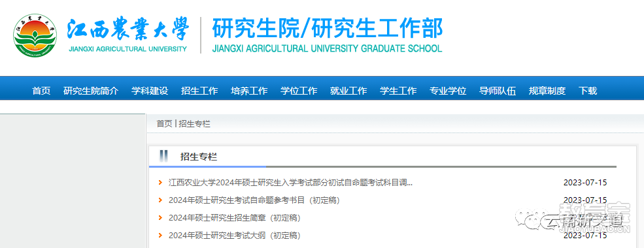644x248 pixels.
Task: Open 研究生院简介 in the navigation bar
Action: 91,91
